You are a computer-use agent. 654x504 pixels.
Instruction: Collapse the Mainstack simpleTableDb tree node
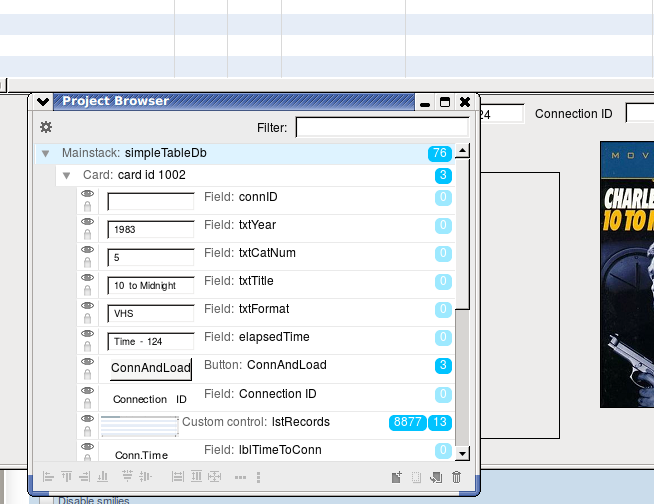[46, 154]
